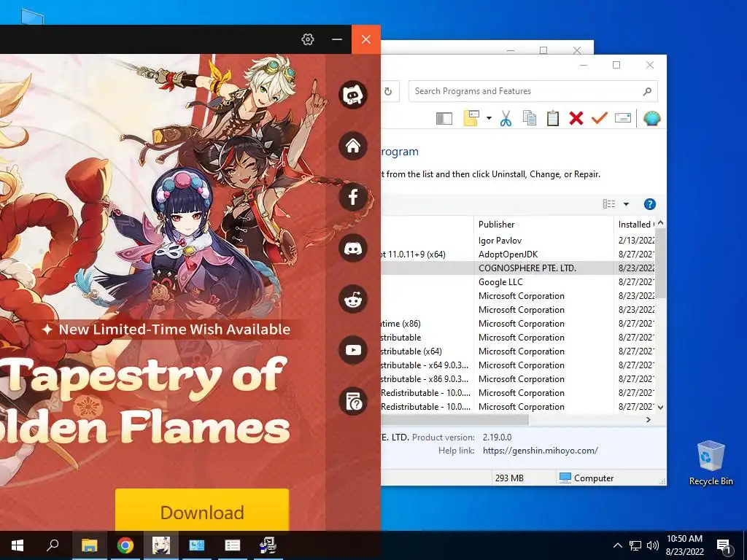This screenshot has height=560, width=747.
Task: Click the red X Delete toolbar icon
Action: point(576,118)
